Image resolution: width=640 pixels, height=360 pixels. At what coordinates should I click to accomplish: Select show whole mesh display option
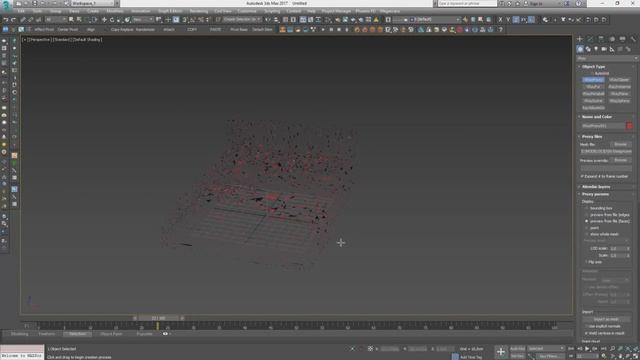pos(587,234)
